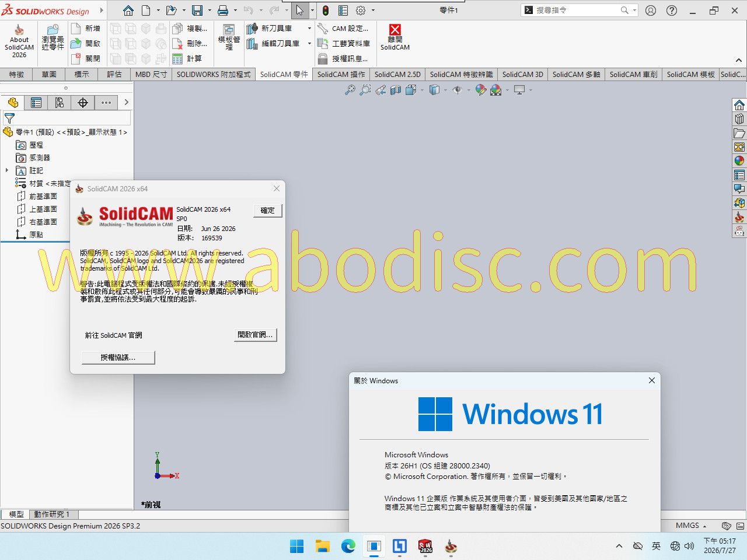Click 確定 OK button in SolidCAM dialog
Viewport: 747px width, 560px height.
click(x=268, y=211)
